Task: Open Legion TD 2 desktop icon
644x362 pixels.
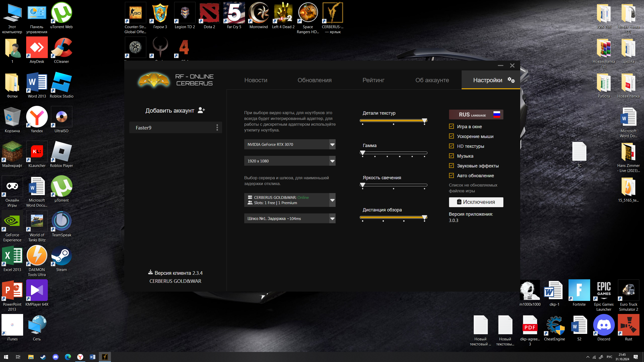Action: (x=185, y=16)
